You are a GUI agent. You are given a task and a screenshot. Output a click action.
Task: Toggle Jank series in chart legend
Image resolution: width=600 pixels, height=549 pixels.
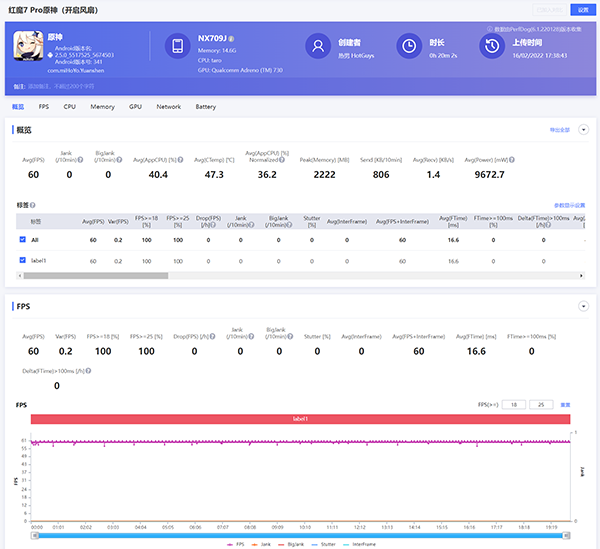[261, 544]
